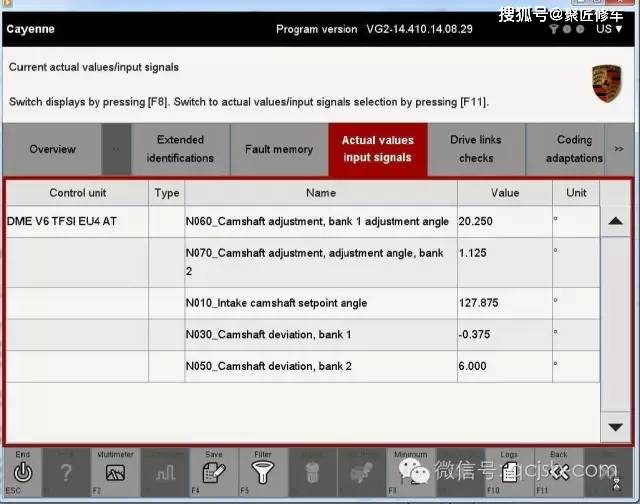Image resolution: width=640 pixels, height=504 pixels.
Task: Open the Drive links checks tab
Action: point(476,149)
